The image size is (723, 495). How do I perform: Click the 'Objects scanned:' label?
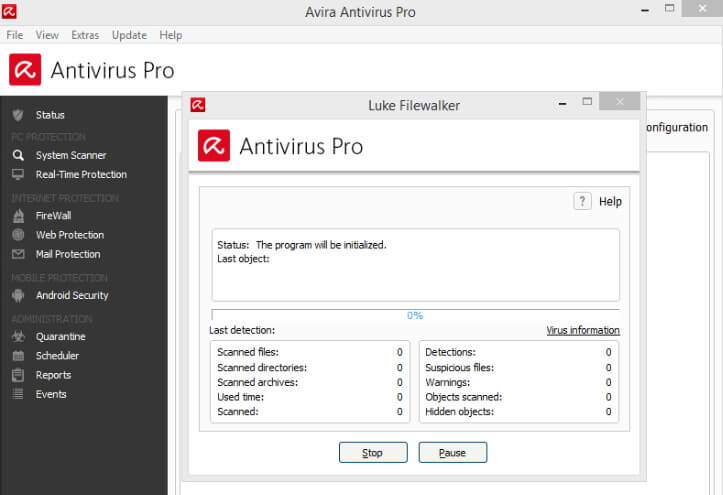(464, 397)
